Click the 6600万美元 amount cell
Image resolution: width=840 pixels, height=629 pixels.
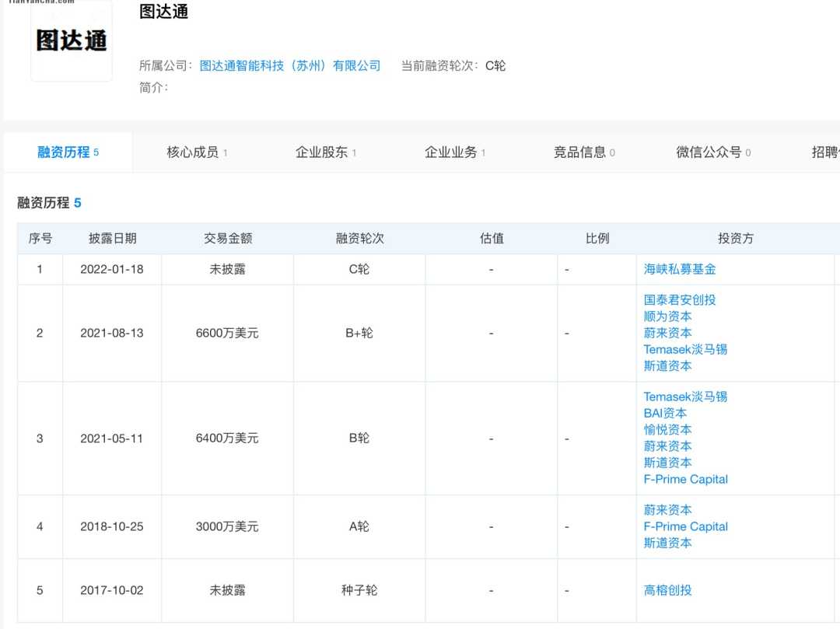pyautogui.click(x=227, y=333)
